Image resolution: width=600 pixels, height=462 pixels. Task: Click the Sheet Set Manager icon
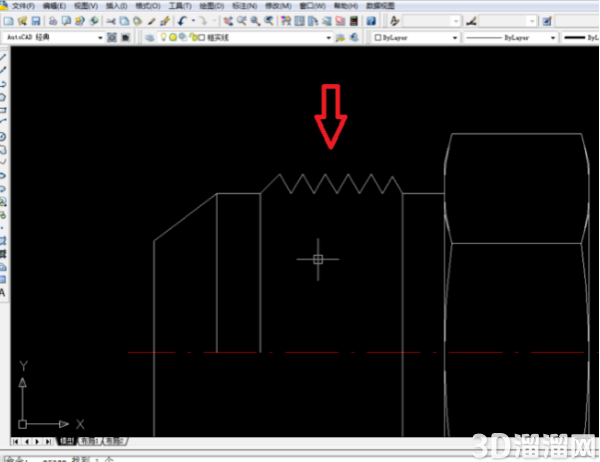326,21
